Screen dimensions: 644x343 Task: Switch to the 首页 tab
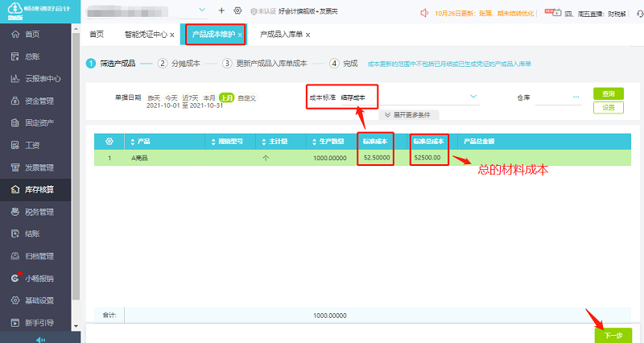(x=97, y=35)
